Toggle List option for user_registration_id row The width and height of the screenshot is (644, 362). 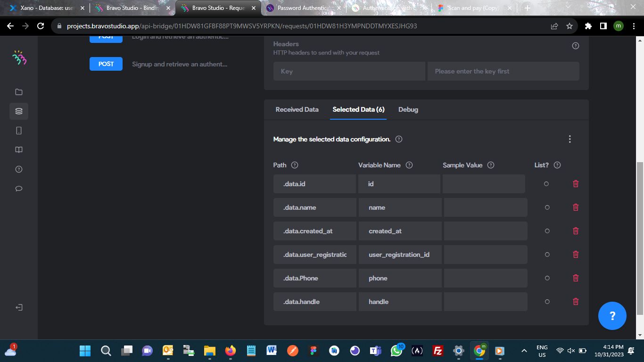pos(547,255)
